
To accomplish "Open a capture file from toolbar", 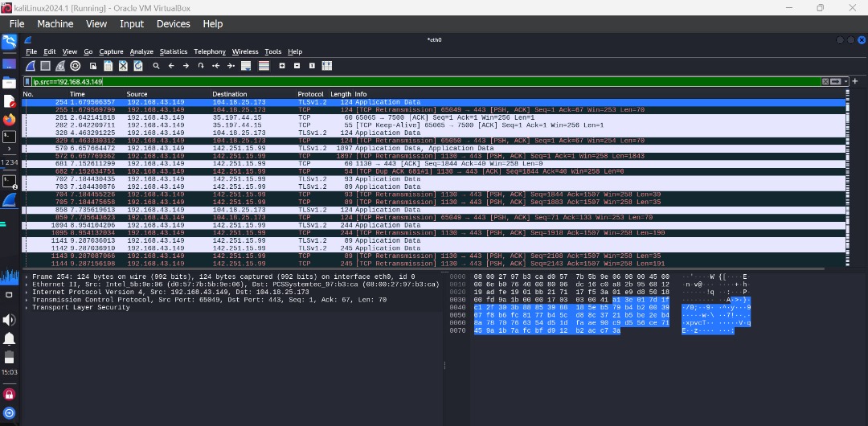I will point(93,65).
